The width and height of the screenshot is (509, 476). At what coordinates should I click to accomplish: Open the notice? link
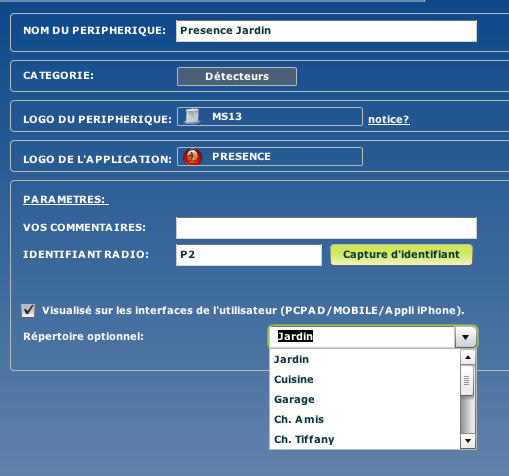[389, 119]
